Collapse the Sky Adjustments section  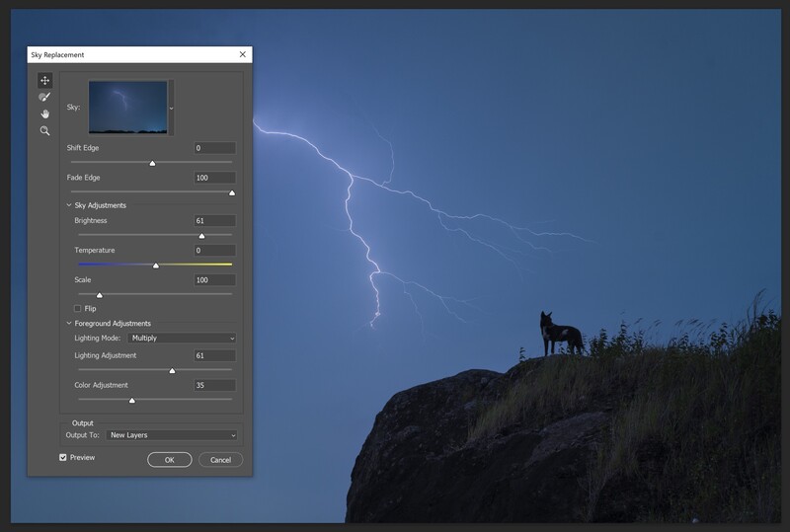[69, 205]
